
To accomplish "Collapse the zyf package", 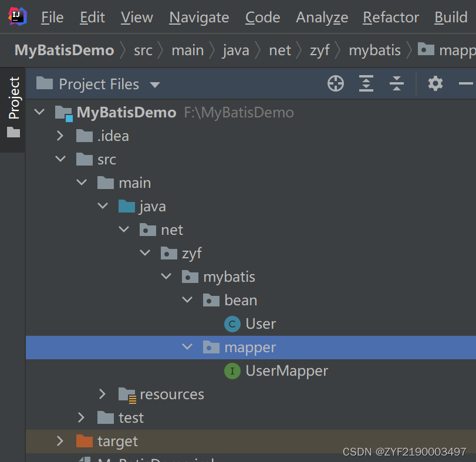I will click(145, 252).
